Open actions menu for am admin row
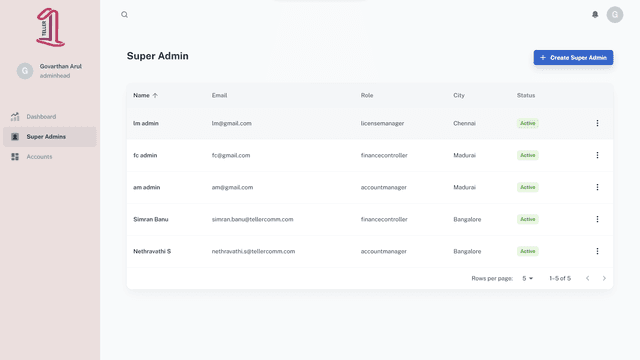 [x=597, y=187]
